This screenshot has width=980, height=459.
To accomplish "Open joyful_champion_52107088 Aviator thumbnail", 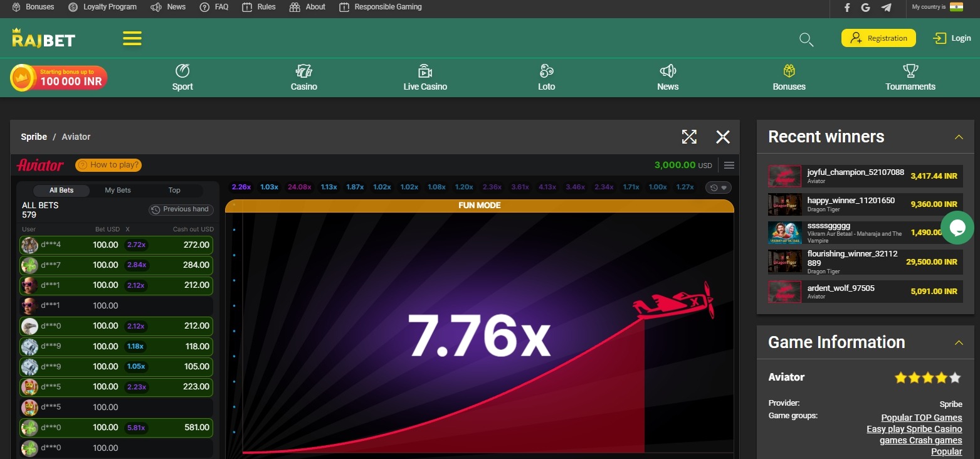I will coord(785,176).
